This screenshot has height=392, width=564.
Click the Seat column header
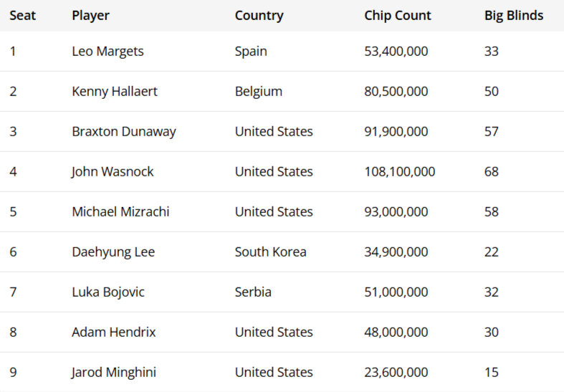(22, 15)
